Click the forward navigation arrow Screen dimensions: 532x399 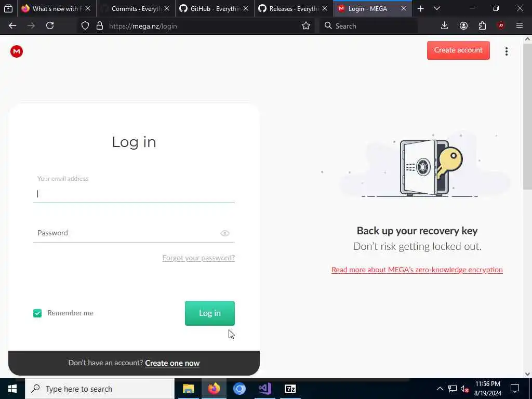31,26
